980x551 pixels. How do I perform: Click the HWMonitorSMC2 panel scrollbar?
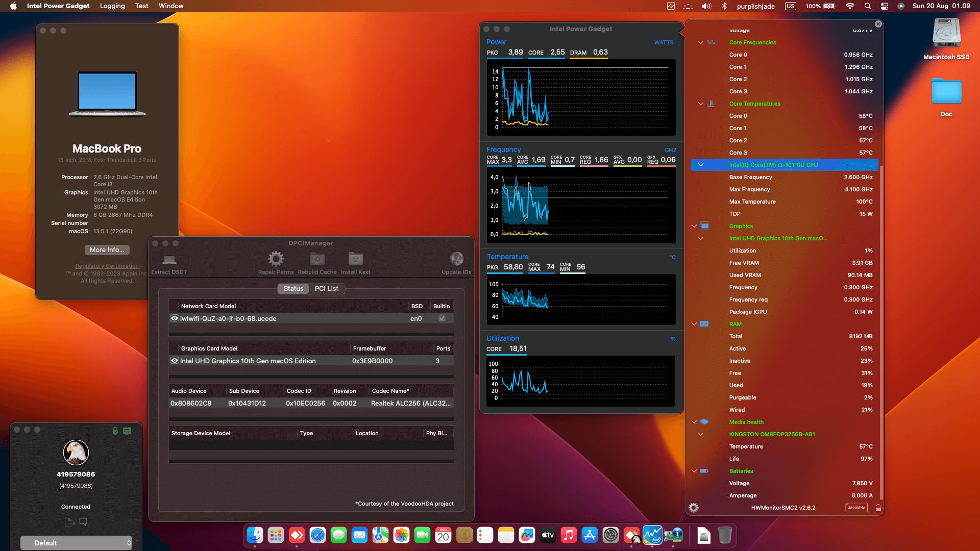(881, 332)
